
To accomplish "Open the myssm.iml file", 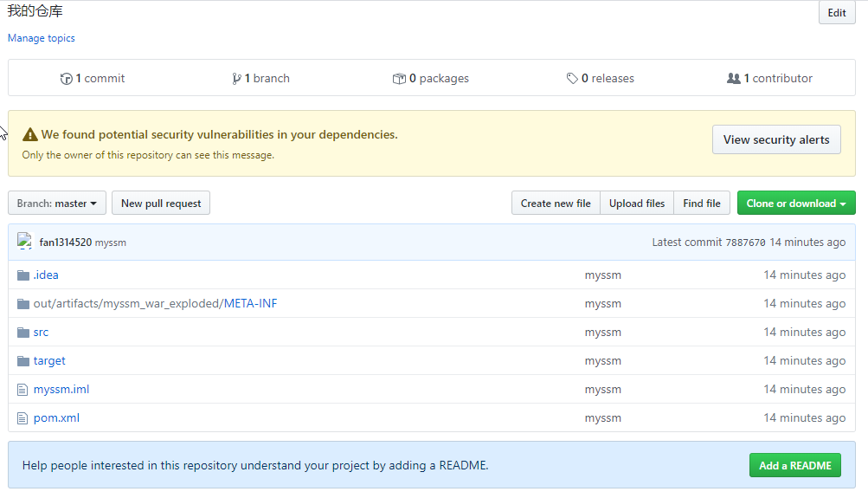I will 61,390.
